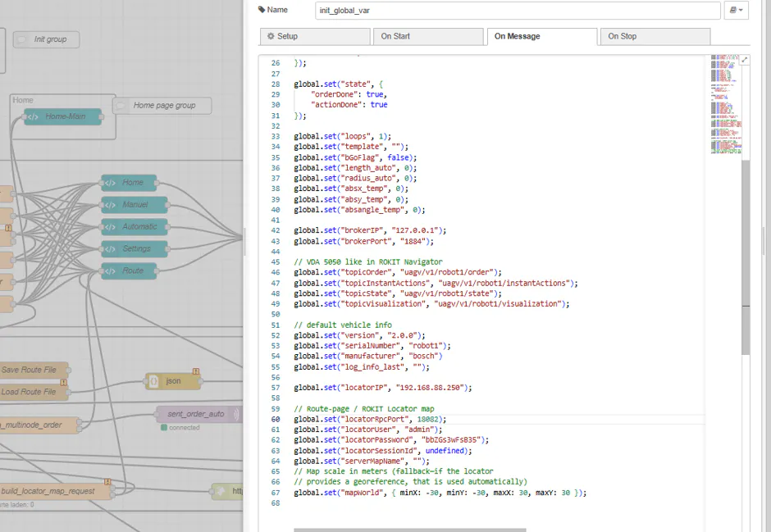Screen dimensions: 771x532
Task: Select the Manuel template node
Action: 135,205
